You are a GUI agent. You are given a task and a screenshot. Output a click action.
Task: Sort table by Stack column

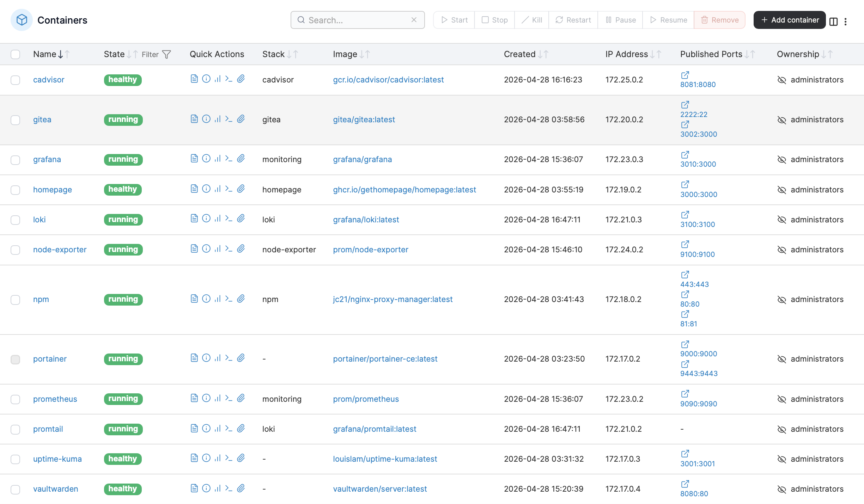pyautogui.click(x=280, y=54)
